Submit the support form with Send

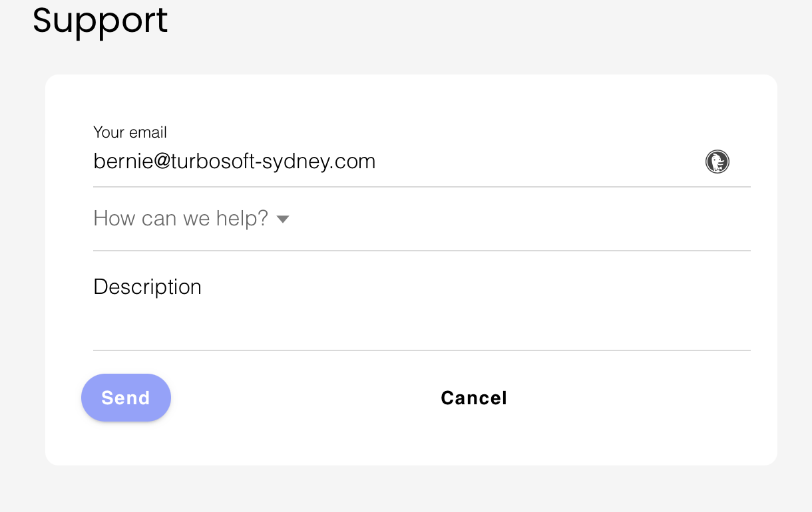click(126, 398)
